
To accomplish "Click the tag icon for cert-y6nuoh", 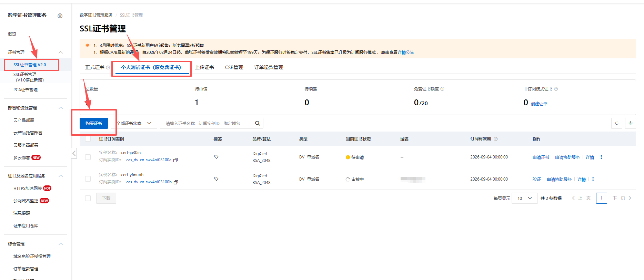I will 216,179.
